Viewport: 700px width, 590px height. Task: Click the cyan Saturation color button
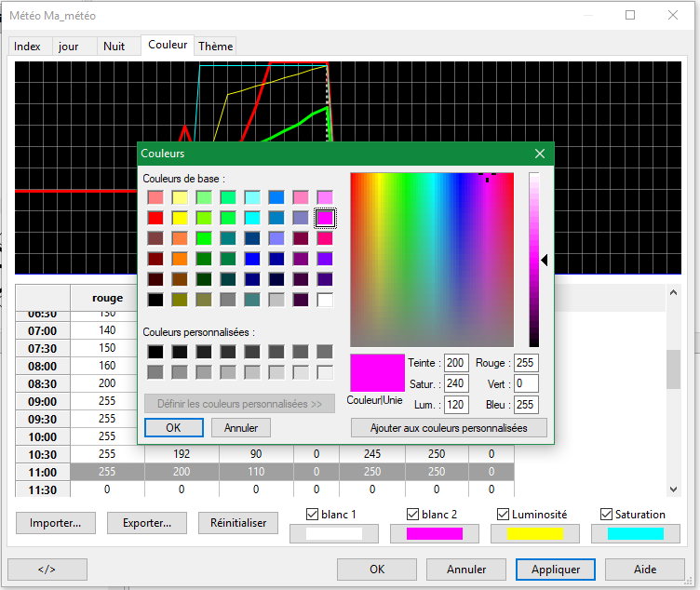point(636,534)
